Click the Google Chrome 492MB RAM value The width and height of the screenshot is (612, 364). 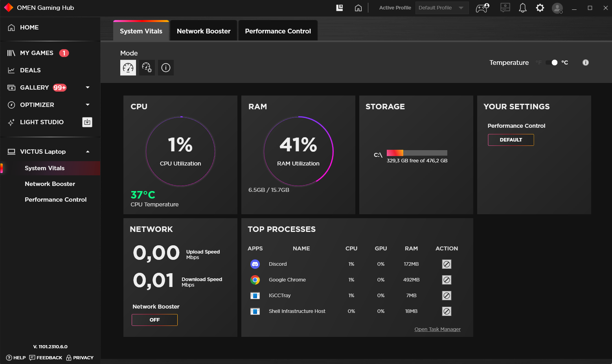(x=412, y=280)
